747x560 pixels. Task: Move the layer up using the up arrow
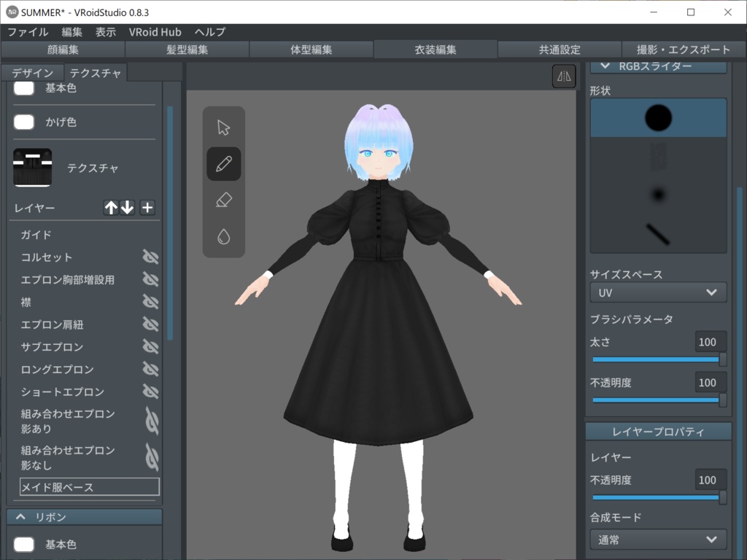click(111, 207)
